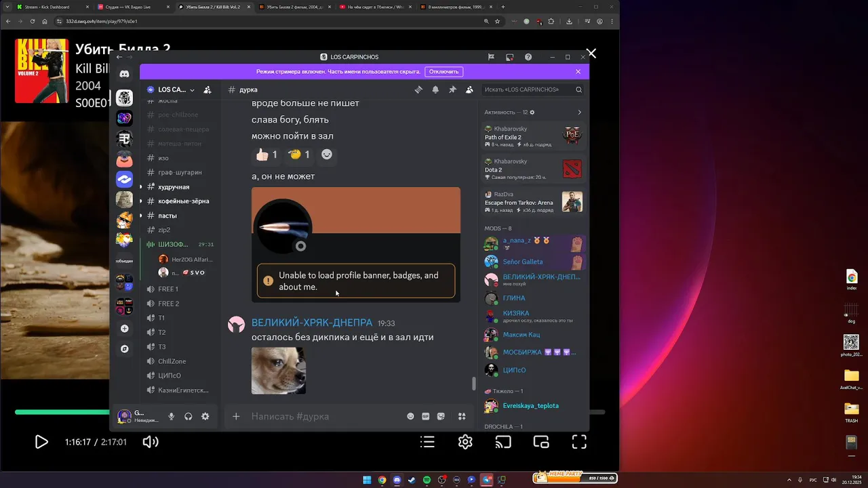Screen dimensions: 868x488
Task: Open Максим Кац member entry
Action: point(534,335)
